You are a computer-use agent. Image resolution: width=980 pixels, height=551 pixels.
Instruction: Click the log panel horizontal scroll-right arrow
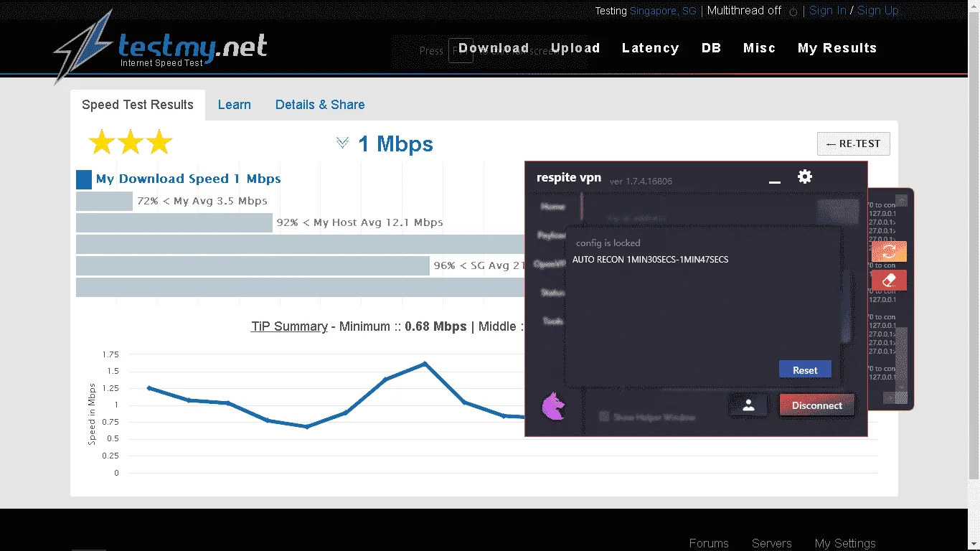pyautogui.click(x=889, y=397)
